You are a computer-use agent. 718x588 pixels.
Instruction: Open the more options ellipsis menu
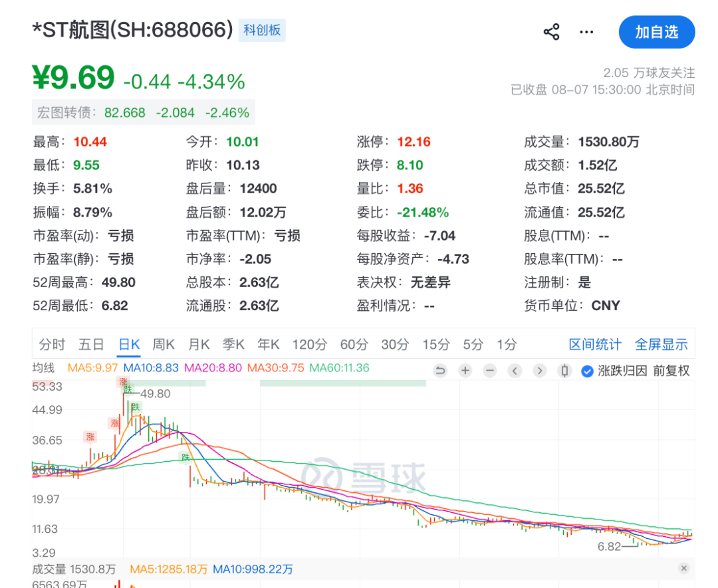pos(586,32)
